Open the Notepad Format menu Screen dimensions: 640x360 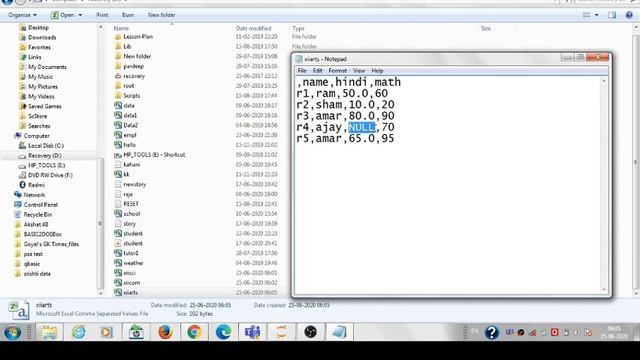coord(338,71)
